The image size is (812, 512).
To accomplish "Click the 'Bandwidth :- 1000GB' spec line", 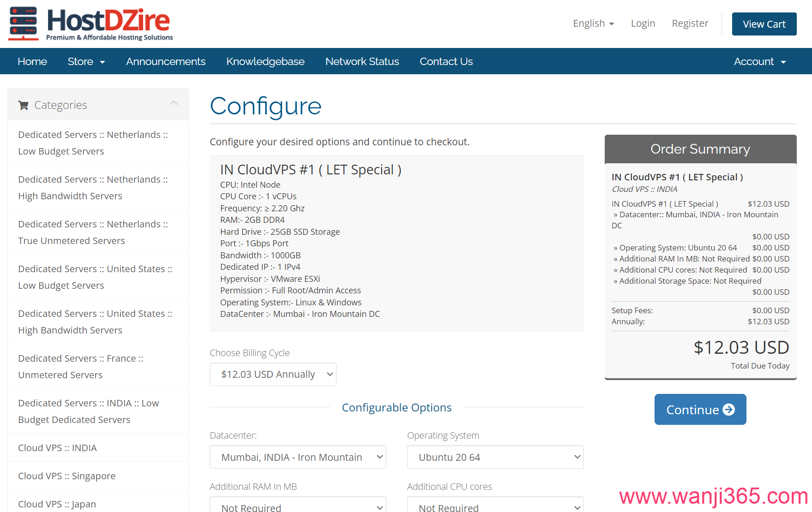I will coord(260,255).
